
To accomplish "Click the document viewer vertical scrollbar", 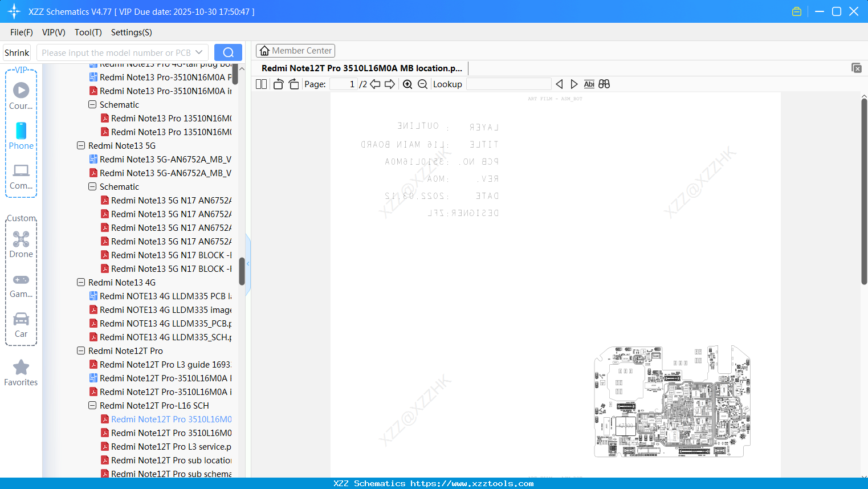I will pos(864,191).
